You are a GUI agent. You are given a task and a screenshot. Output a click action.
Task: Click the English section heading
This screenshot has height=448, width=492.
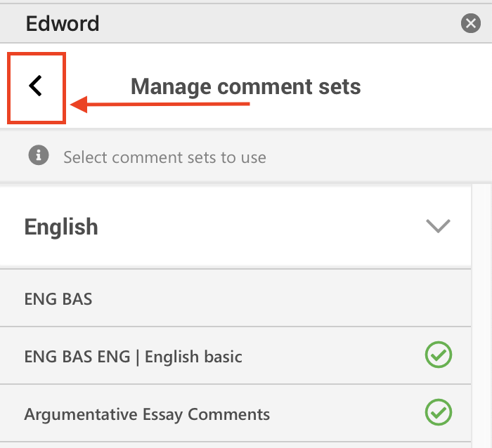click(61, 227)
